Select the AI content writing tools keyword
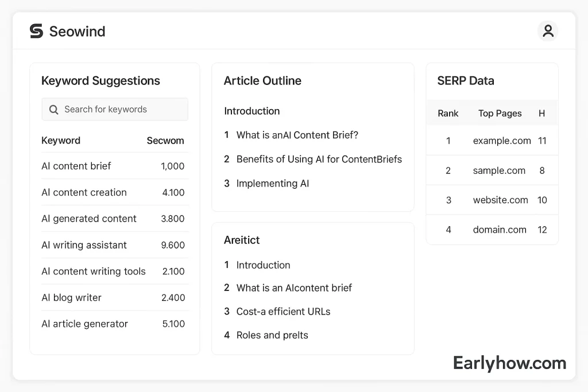 coord(94,271)
